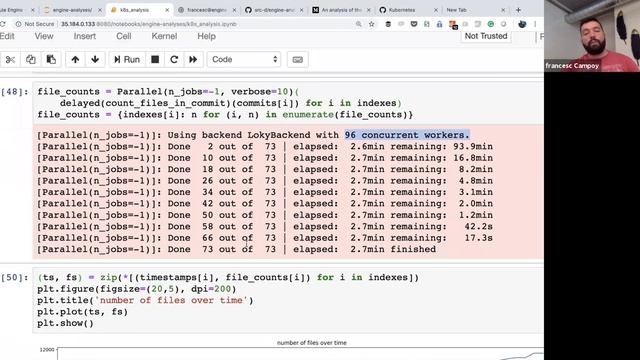The width and height of the screenshot is (640, 360).
Task: Click the green circle extension icon
Action: (x=491, y=24)
